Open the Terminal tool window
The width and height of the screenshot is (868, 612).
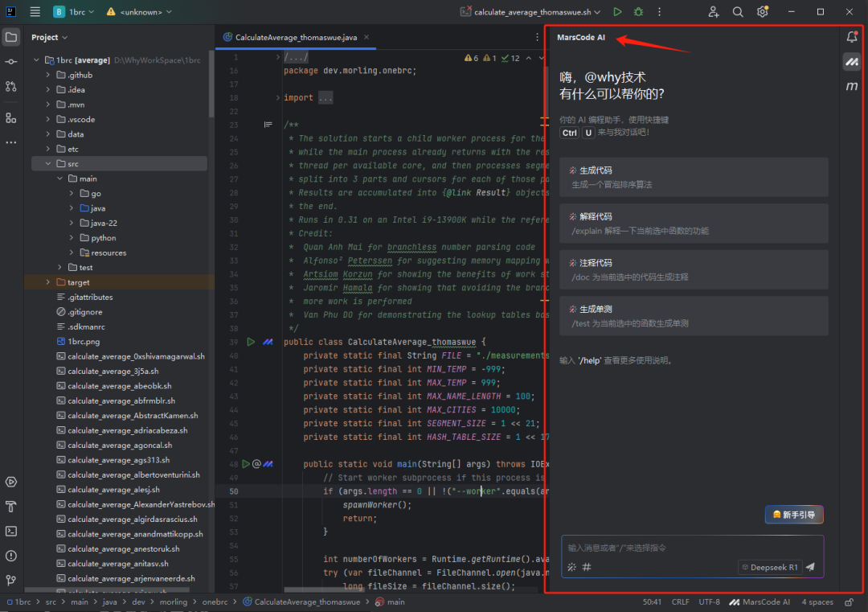[x=11, y=531]
